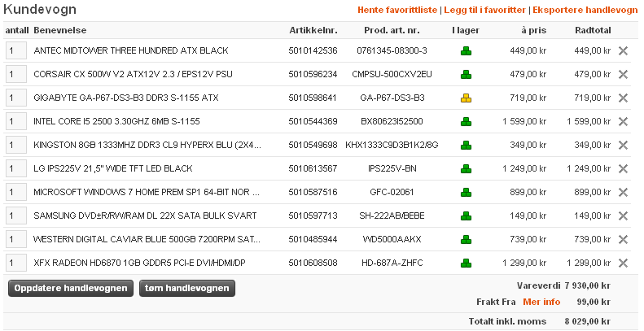This screenshot has width=644, height=331.
Task: Click the Oppdatere handlevognen button
Action: pyautogui.click(x=71, y=289)
